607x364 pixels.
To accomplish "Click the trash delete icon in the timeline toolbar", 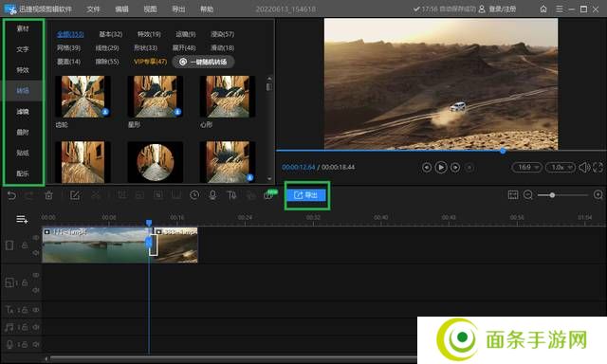I will tap(48, 195).
